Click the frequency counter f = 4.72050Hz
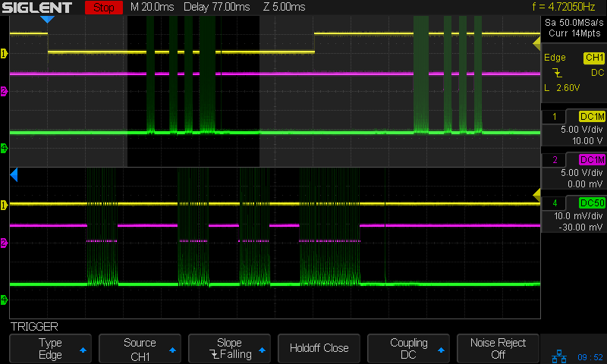Viewport: 607px width, 364px height. tap(564, 7)
